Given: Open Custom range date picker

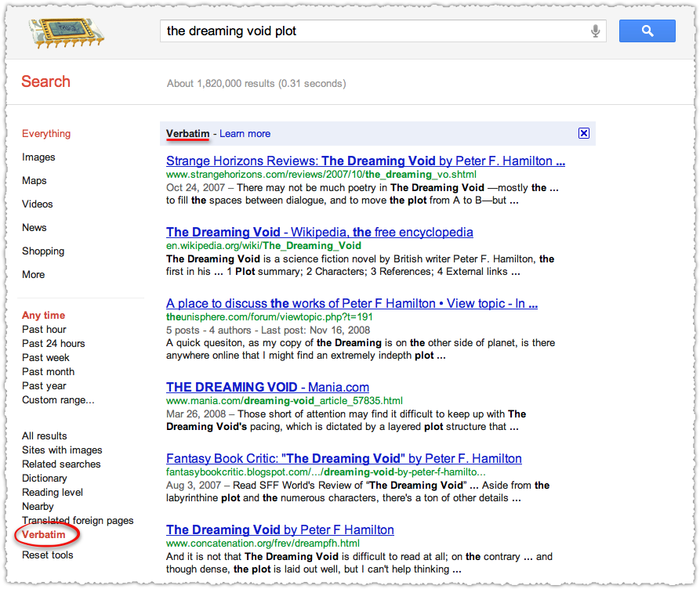Looking at the screenshot, I should [x=59, y=399].
